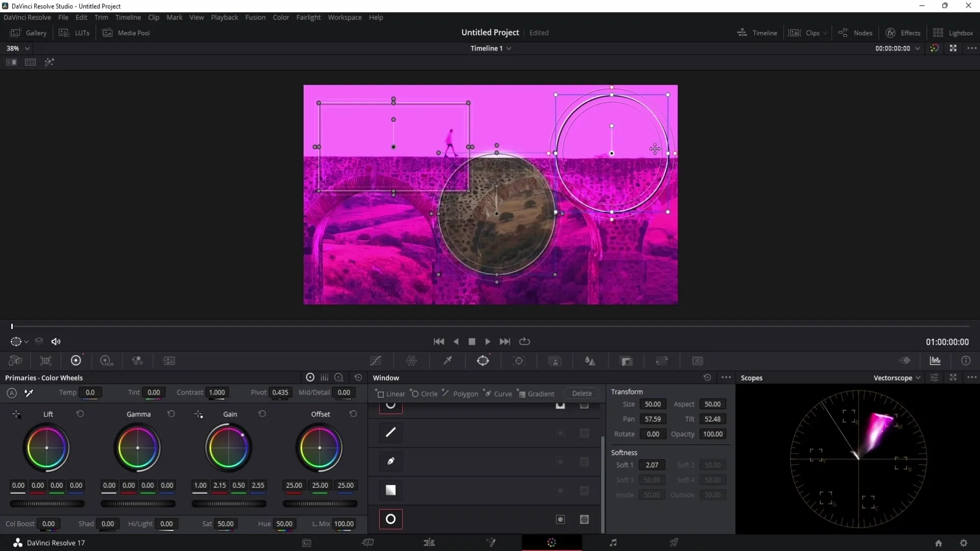The image size is (980, 551).
Task: Click the Delete window button
Action: (x=581, y=393)
